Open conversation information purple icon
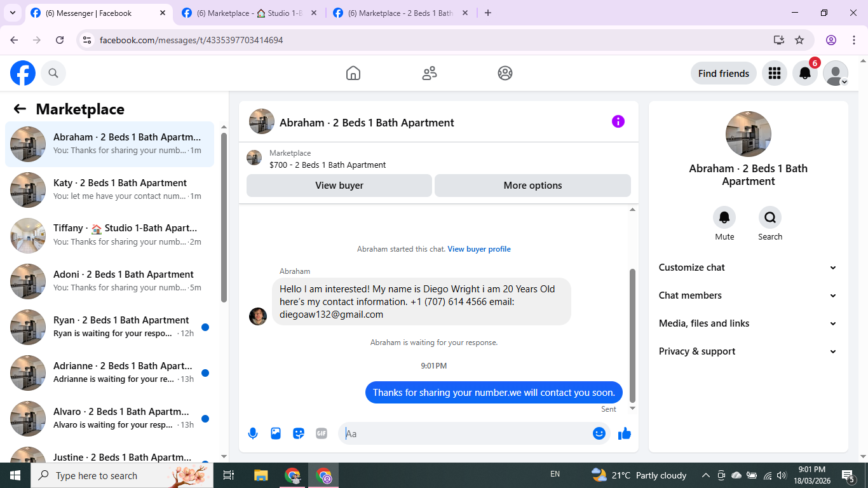868x488 pixels. pos(618,121)
